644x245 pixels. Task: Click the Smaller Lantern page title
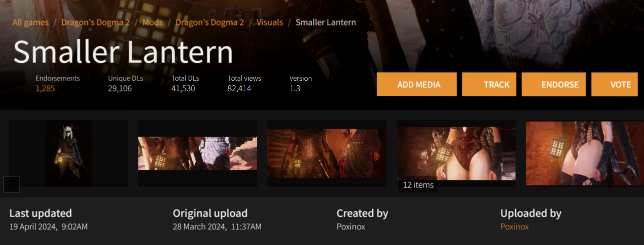click(x=123, y=52)
